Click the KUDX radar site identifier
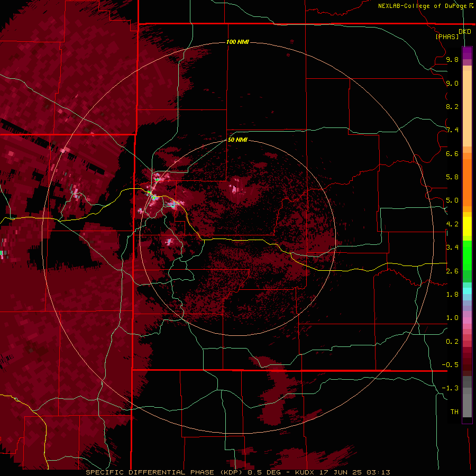 click(x=305, y=472)
